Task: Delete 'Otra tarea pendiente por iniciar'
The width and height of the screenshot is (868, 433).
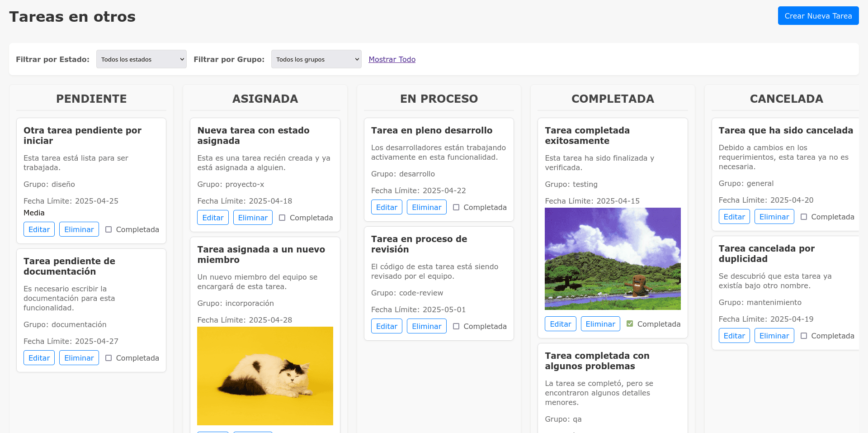Action: (79, 229)
